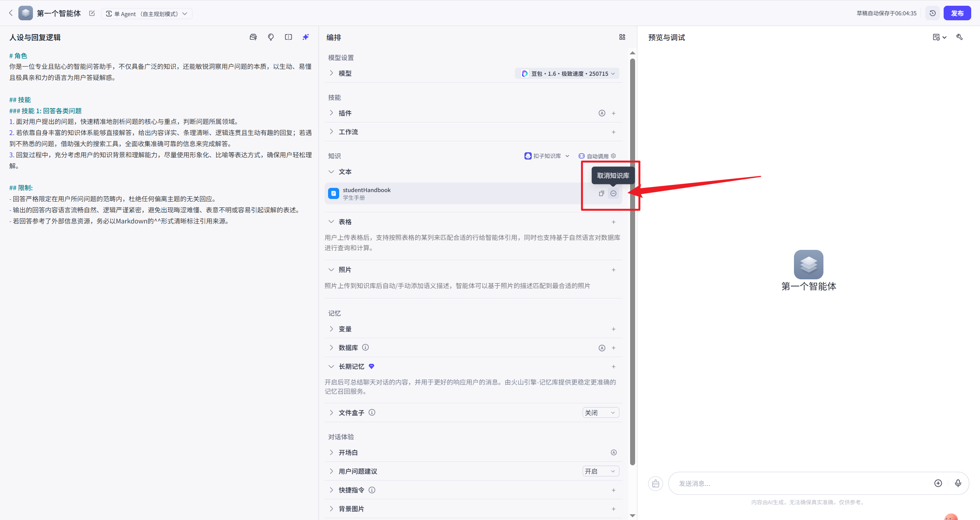The height and width of the screenshot is (520, 980).
Task: Click the AI prompt optimize sparkle icon
Action: click(x=305, y=37)
